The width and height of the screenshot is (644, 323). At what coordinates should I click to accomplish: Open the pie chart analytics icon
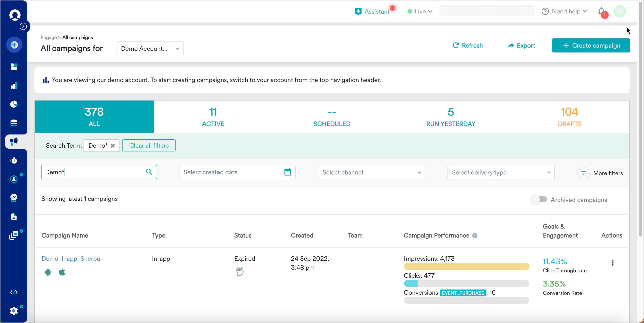(14, 104)
